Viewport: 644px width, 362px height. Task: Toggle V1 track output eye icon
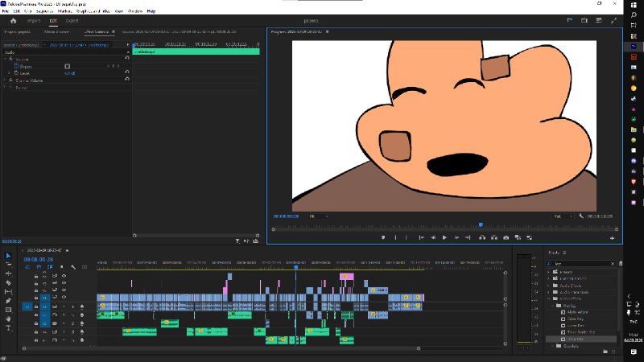[x=64, y=297]
